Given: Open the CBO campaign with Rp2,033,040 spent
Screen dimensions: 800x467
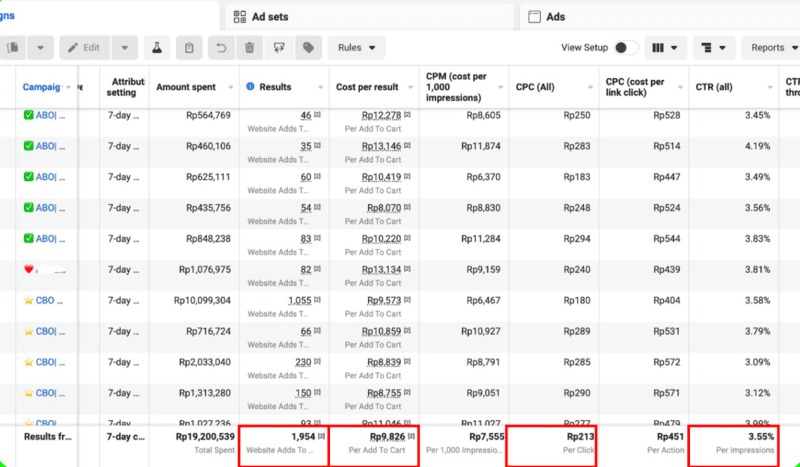Looking at the screenshot, I should 50,362.
